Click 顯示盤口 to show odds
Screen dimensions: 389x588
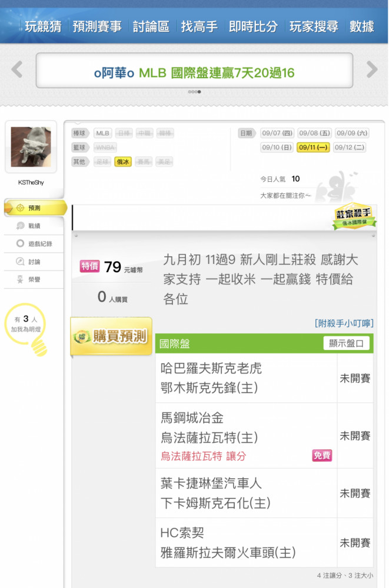pyautogui.click(x=346, y=343)
